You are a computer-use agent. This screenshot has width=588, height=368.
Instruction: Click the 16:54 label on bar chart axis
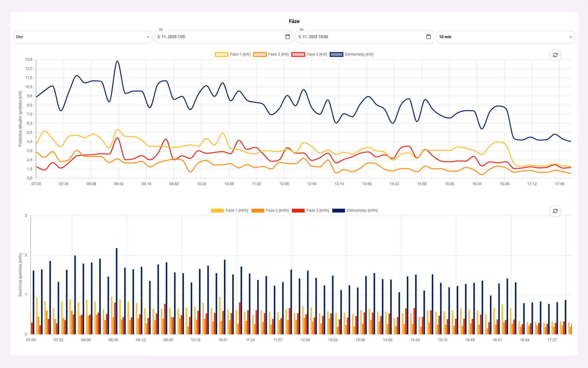tap(525, 340)
